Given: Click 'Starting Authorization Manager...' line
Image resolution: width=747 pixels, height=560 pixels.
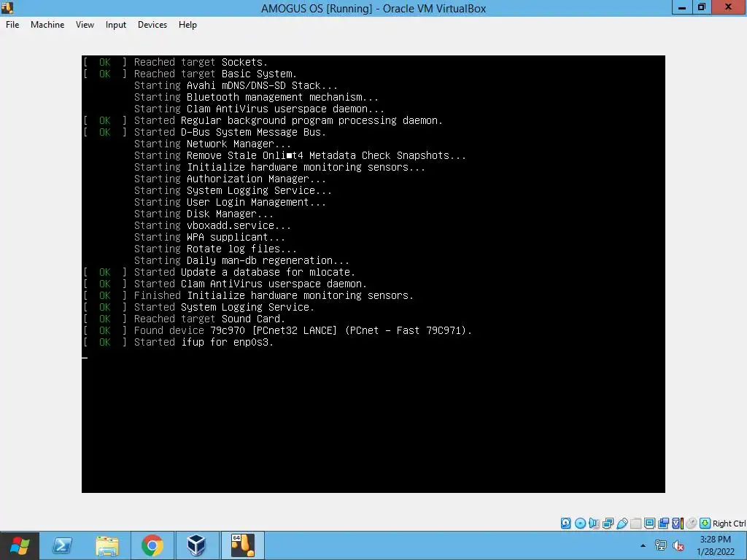Looking at the screenshot, I should pos(230,179).
